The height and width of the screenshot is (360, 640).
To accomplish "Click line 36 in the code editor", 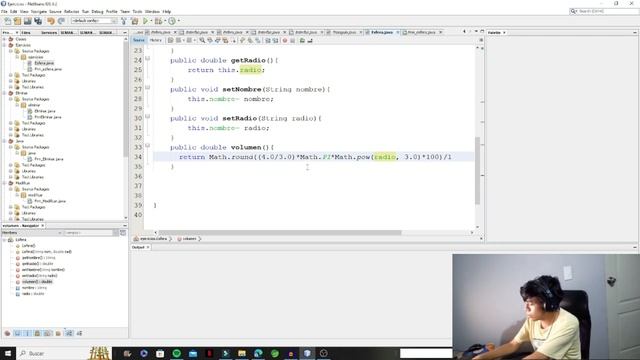I will click(x=313, y=176).
